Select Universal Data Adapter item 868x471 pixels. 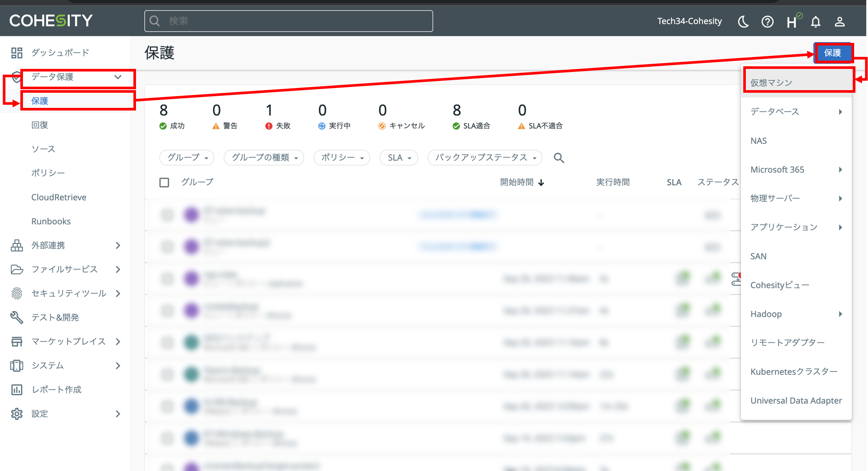click(796, 400)
